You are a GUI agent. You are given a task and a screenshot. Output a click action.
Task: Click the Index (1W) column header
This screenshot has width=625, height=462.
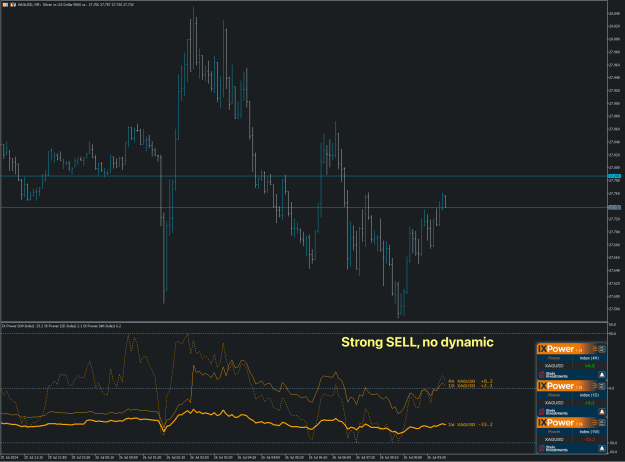[x=590, y=432]
